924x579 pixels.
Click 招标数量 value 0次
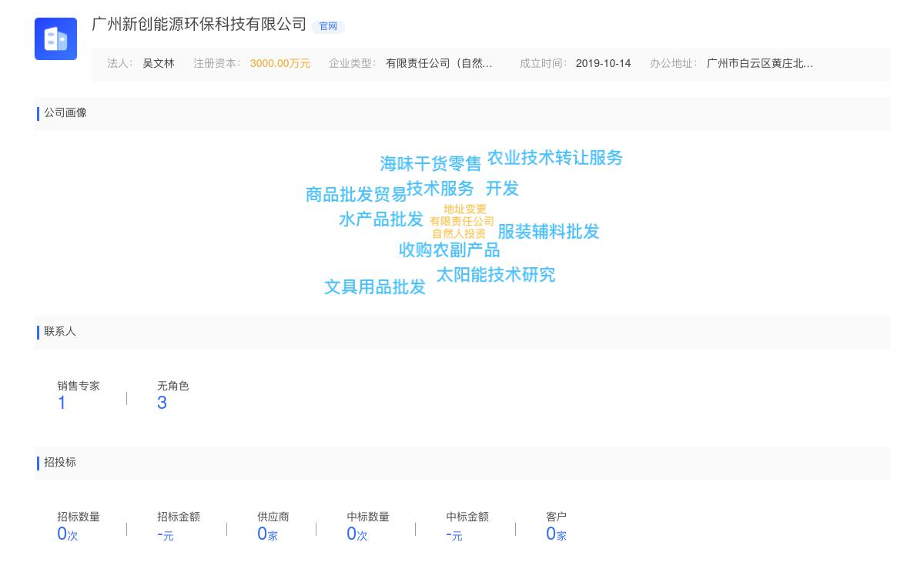click(x=68, y=534)
